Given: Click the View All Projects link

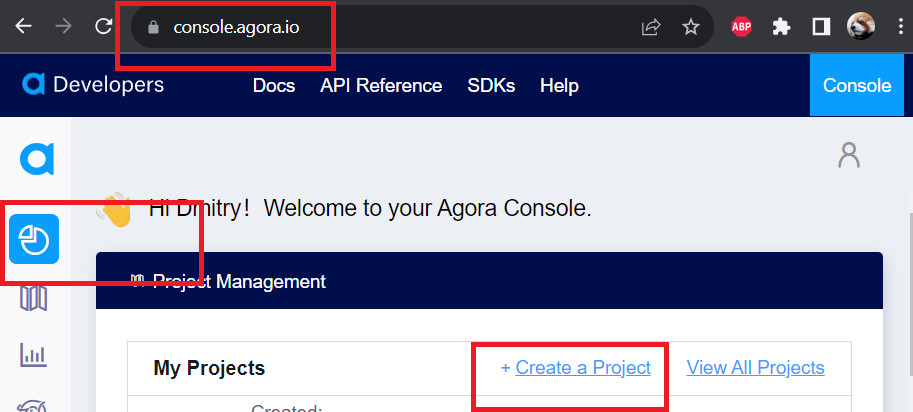Looking at the screenshot, I should click(755, 368).
